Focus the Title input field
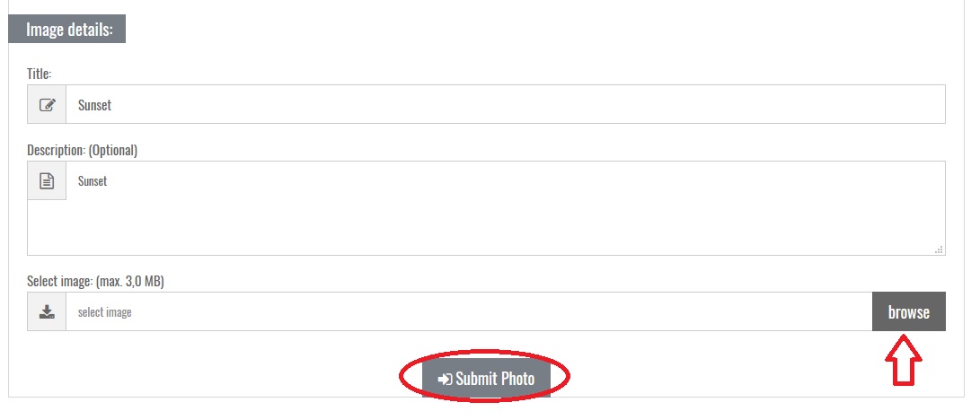 [505, 105]
